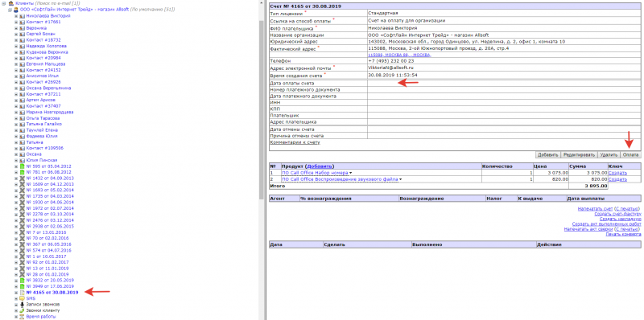Click the contact card icon beside Евгения Мальцева
Screen dimensions: 644x320
(23, 64)
